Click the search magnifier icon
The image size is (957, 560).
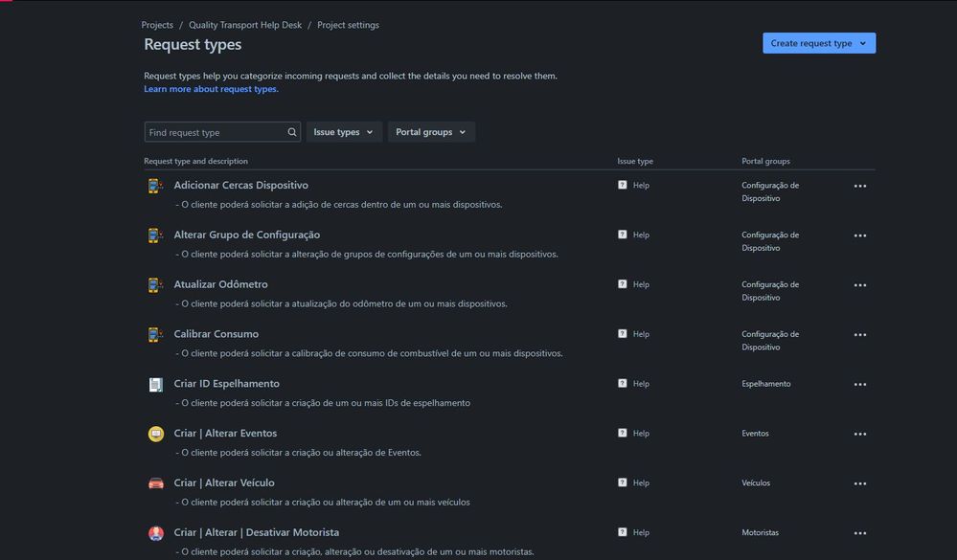tap(292, 132)
